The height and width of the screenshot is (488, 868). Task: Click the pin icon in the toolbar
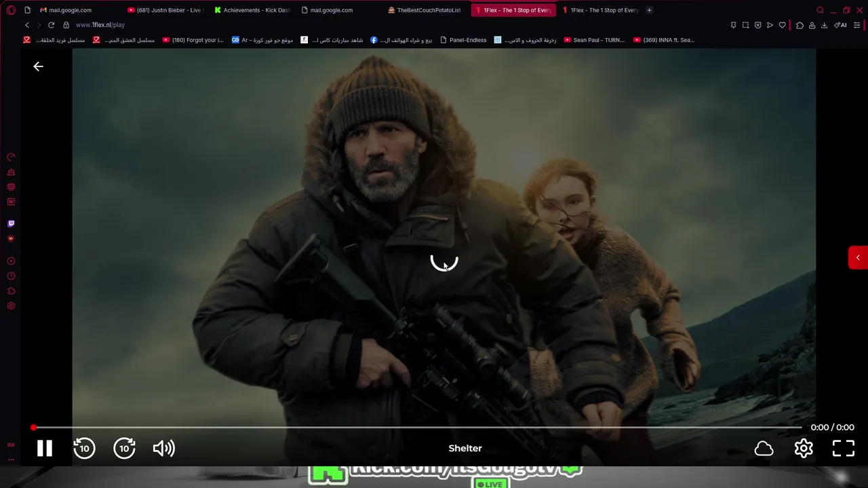point(733,25)
